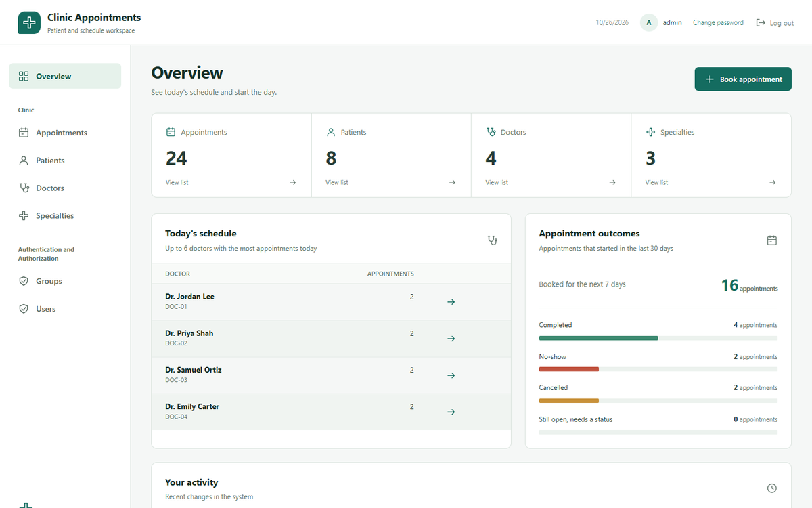The height and width of the screenshot is (508, 812).
Task: Click the calendar icon on Appointments stat card
Action: 171,132
